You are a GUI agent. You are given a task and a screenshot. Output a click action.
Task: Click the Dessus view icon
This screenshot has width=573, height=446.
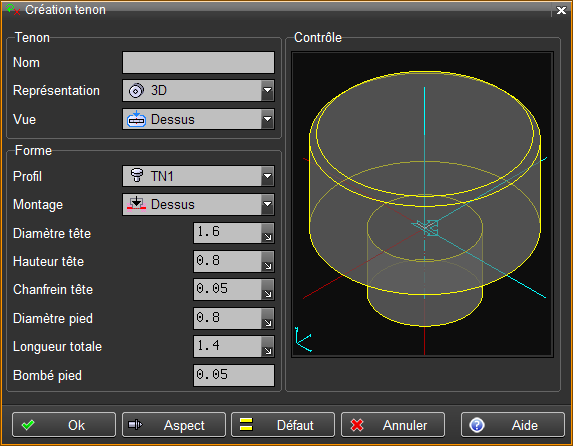click(x=136, y=119)
